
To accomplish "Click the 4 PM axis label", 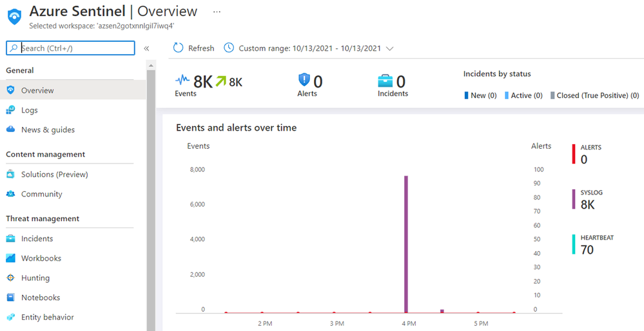I will pyautogui.click(x=409, y=324).
